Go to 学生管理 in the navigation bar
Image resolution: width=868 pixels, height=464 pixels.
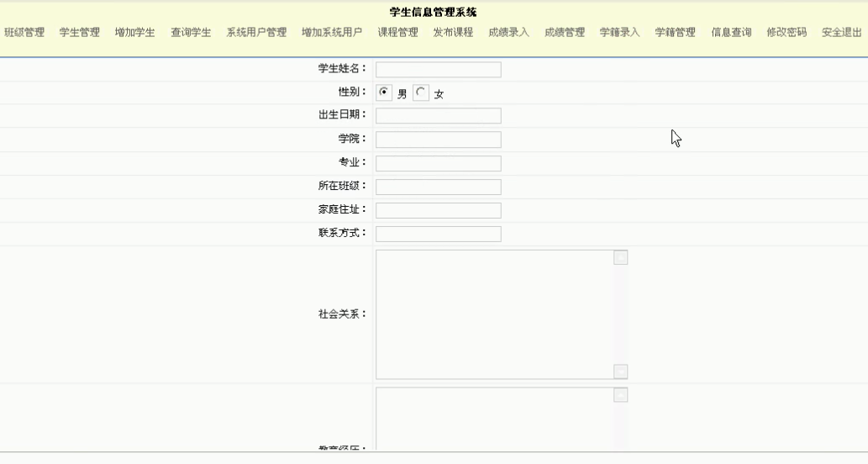click(x=80, y=32)
